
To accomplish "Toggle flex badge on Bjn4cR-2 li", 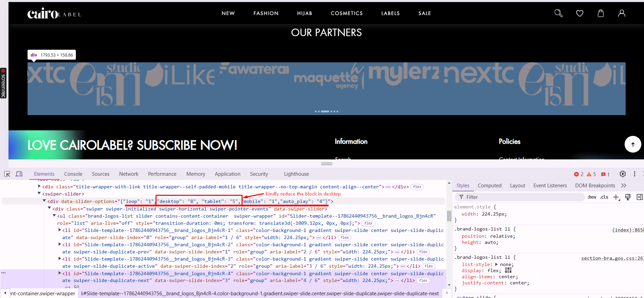I will (x=423, y=252).
